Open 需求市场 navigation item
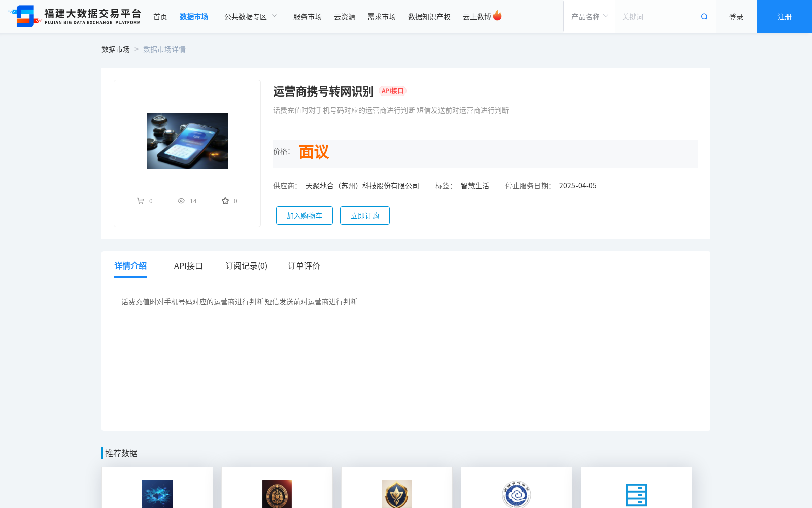Screen dimensions: 812x508 coord(382,17)
